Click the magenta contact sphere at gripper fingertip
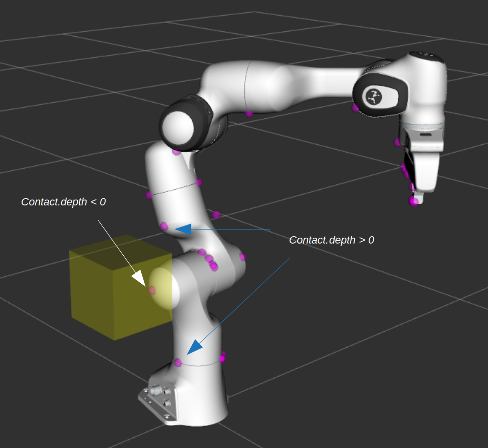The image size is (488, 448). (414, 201)
